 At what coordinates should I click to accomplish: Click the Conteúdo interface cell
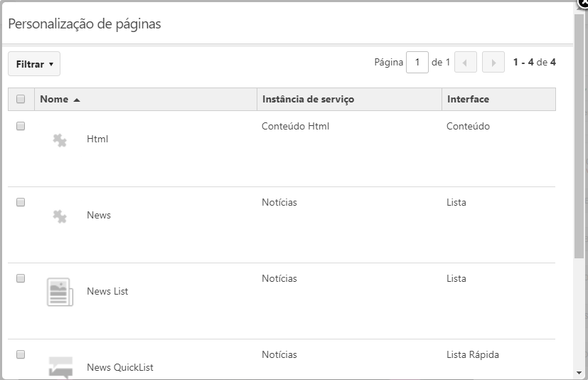tap(468, 126)
